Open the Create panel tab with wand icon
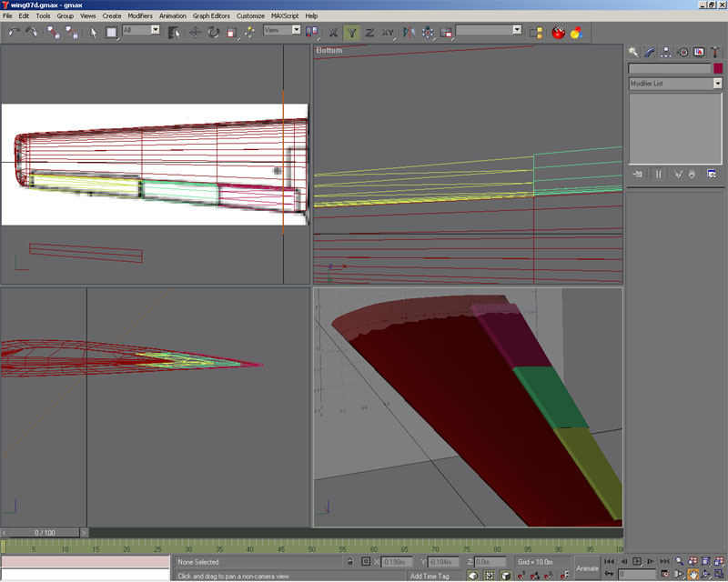This screenshot has height=582, width=728. tap(634, 52)
